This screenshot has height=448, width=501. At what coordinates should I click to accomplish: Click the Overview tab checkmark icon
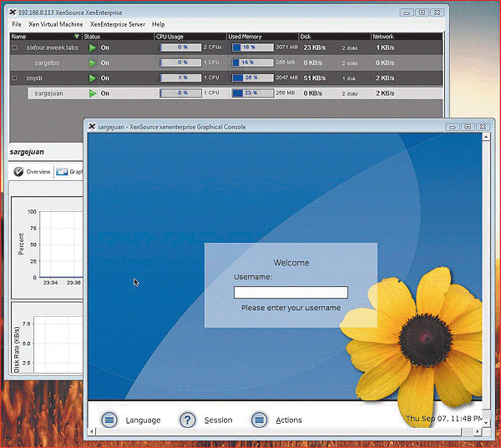click(x=18, y=172)
